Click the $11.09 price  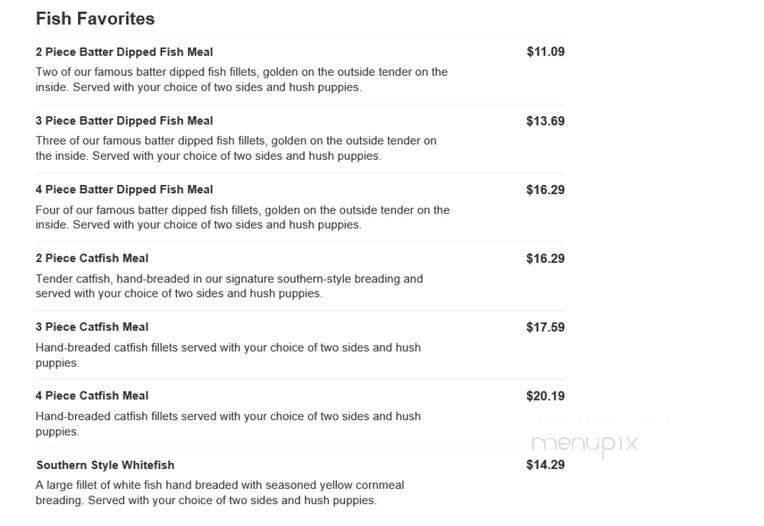point(546,52)
